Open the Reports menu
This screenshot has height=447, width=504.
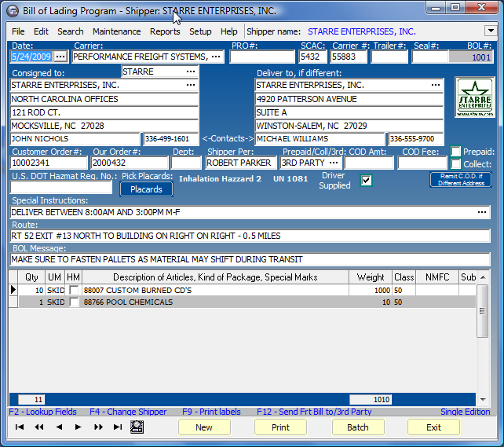(165, 31)
